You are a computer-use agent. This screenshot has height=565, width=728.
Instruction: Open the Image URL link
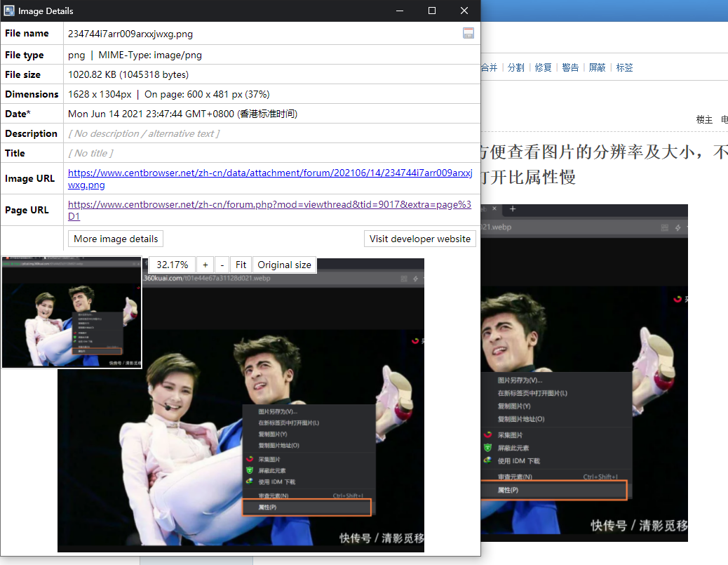click(270, 179)
